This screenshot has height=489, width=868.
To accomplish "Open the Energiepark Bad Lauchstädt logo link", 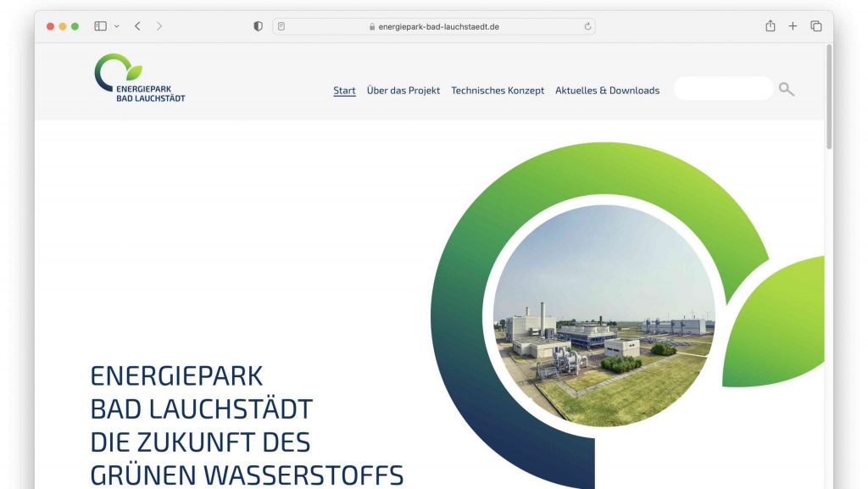I will 140,78.
